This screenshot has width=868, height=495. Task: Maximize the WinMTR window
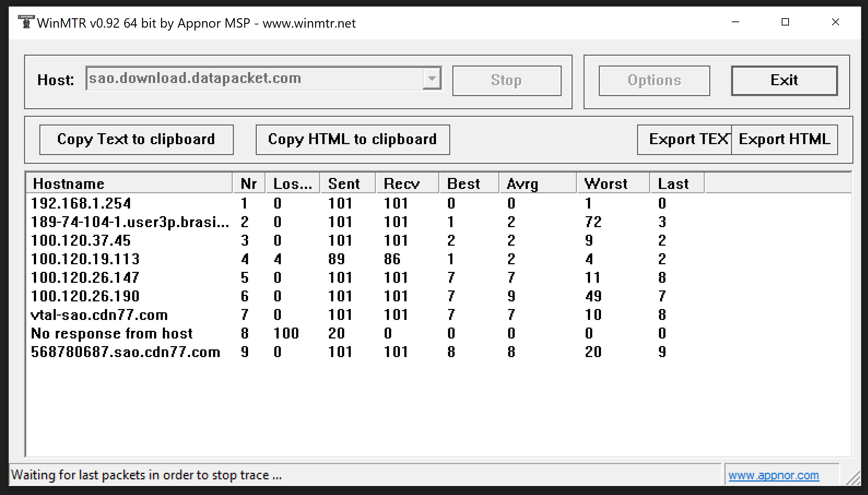click(x=785, y=22)
